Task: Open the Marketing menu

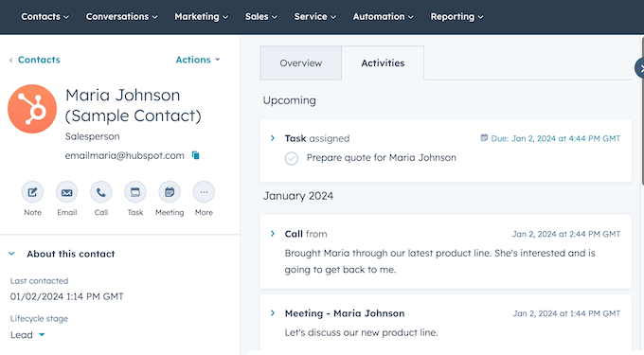Action: [201, 16]
